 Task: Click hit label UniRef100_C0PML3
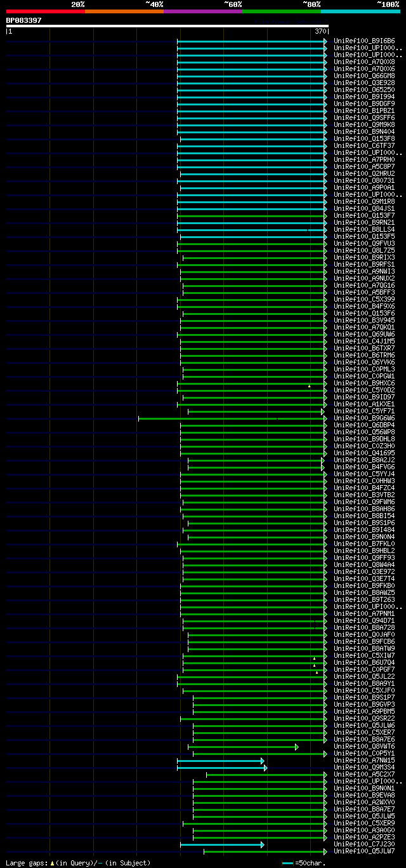[364, 370]
